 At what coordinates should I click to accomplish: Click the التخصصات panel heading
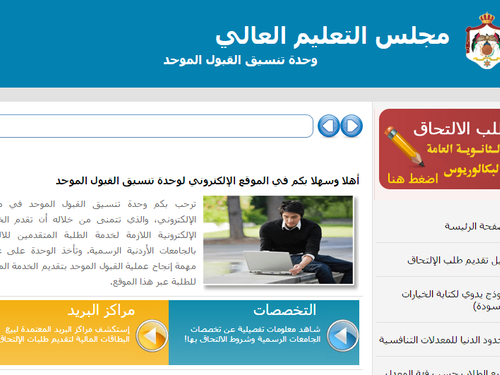[x=285, y=310]
